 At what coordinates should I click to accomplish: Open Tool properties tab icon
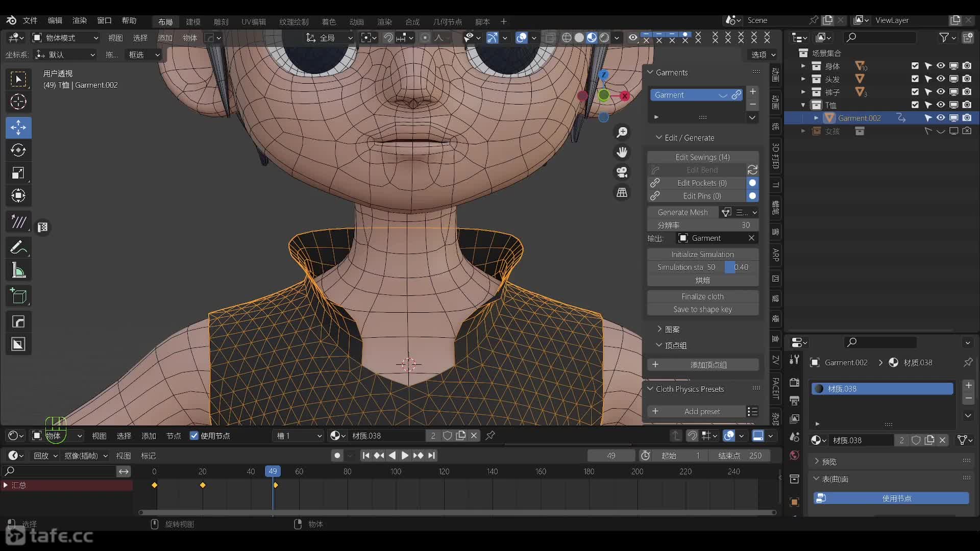coord(794,360)
